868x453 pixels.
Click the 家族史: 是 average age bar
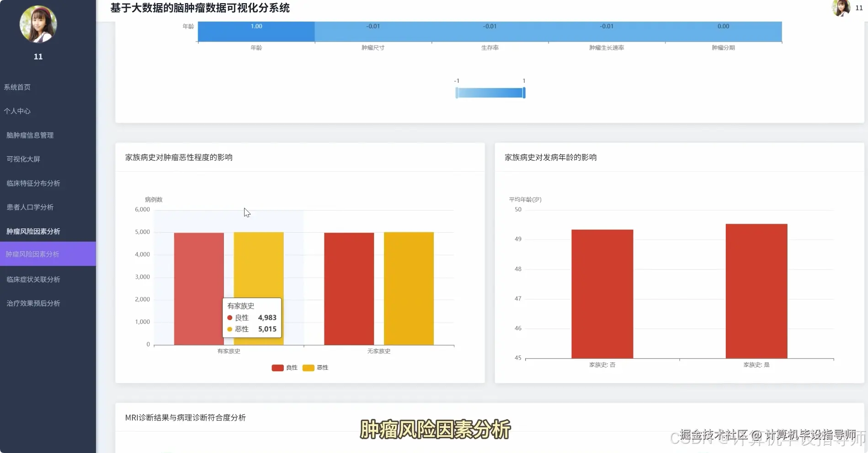(756, 291)
